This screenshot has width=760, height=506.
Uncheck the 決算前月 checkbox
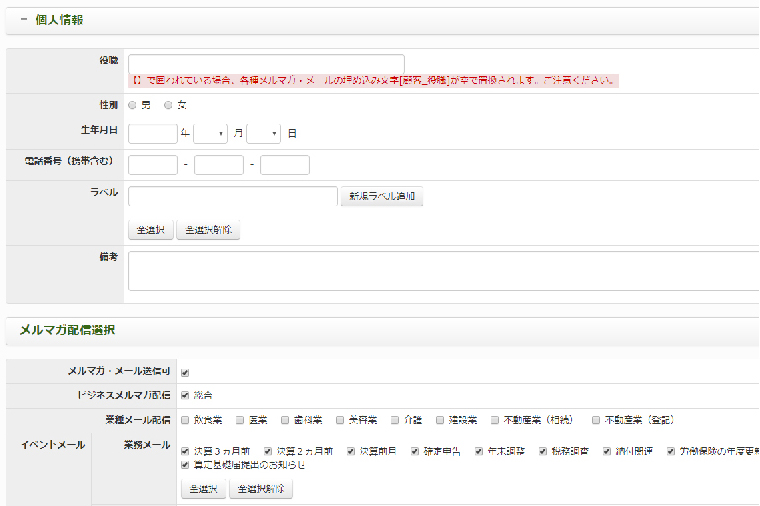point(351,451)
